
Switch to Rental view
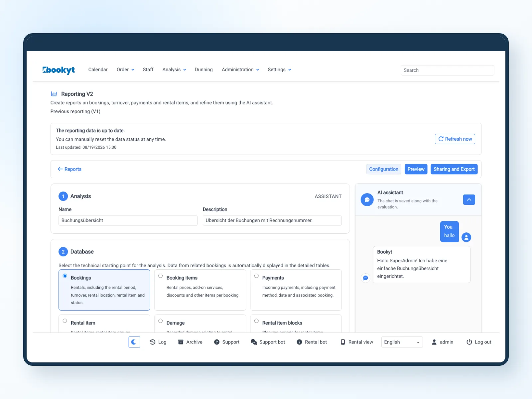pyautogui.click(x=357, y=342)
